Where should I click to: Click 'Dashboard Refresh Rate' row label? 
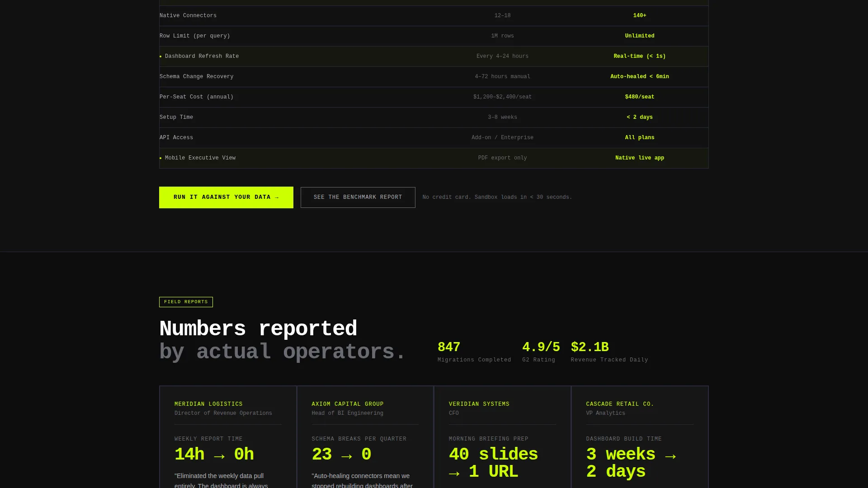point(202,56)
